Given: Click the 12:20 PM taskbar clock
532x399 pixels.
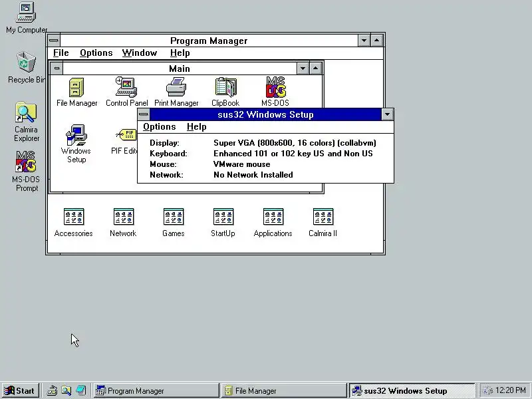Looking at the screenshot, I should click(x=510, y=390).
